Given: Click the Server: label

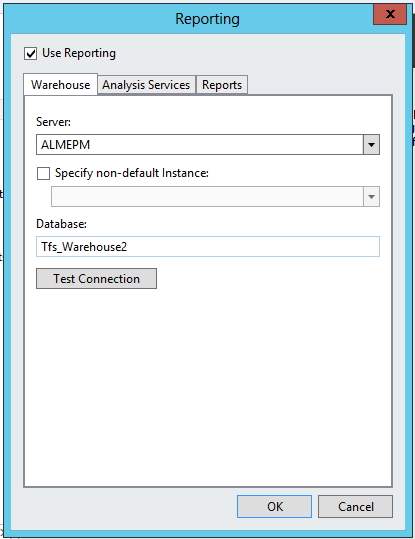Looking at the screenshot, I should [53, 122].
